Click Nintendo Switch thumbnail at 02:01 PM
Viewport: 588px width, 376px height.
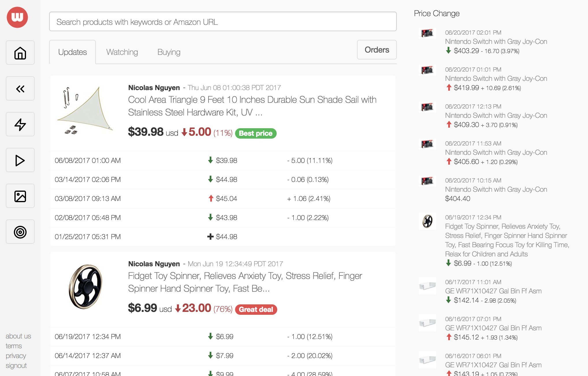pyautogui.click(x=427, y=33)
